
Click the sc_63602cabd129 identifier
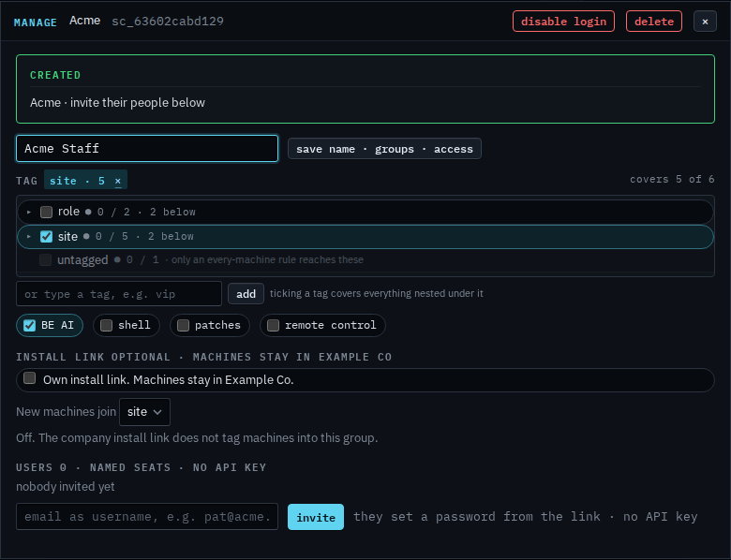[168, 22]
